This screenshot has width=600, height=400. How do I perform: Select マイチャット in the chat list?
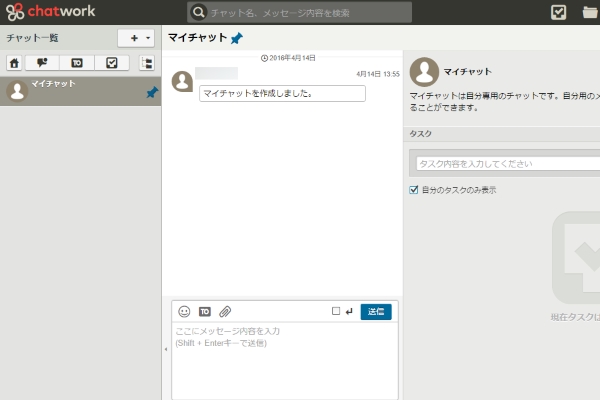[80, 91]
